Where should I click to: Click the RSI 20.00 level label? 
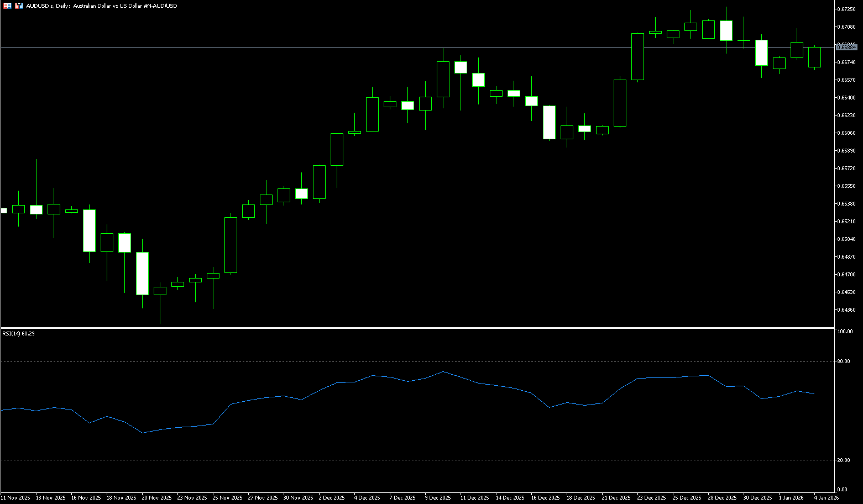coord(844,460)
